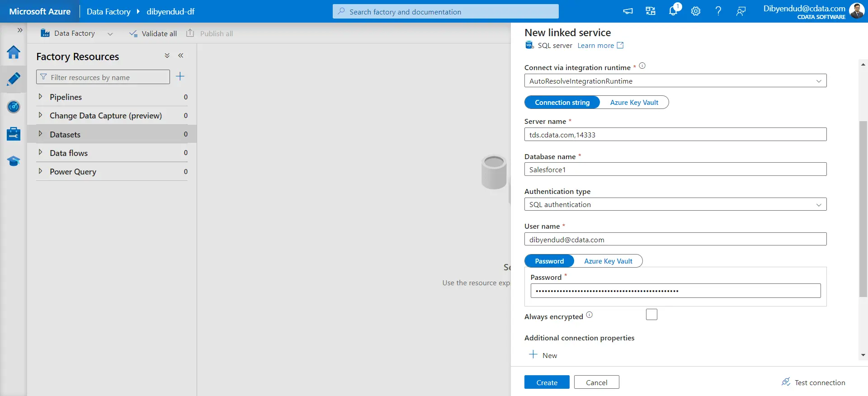Click the plus icon for new connection property

[x=533, y=354]
